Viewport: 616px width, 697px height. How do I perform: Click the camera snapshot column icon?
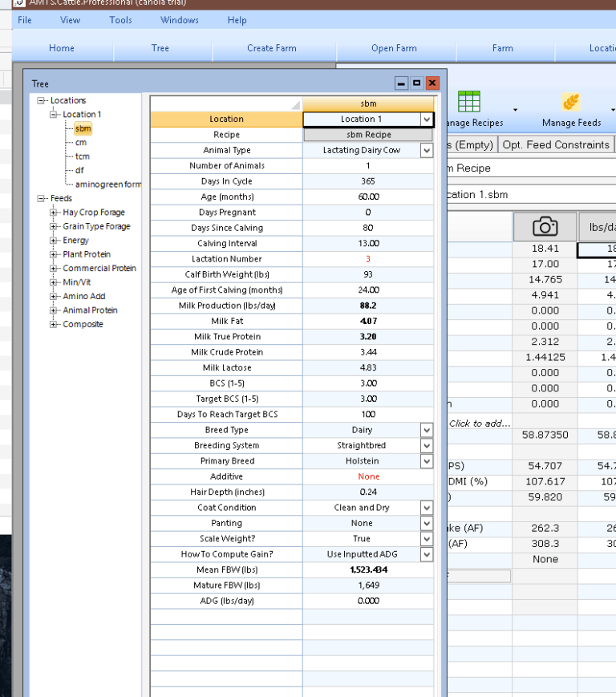[545, 226]
